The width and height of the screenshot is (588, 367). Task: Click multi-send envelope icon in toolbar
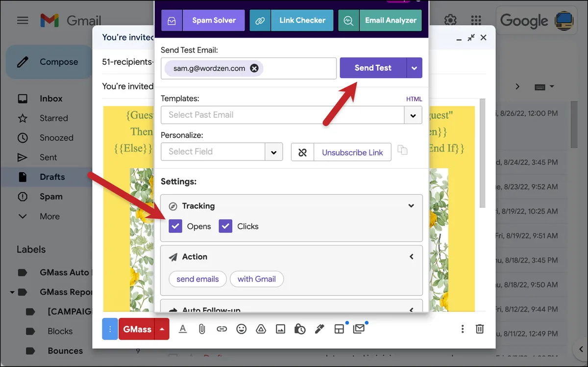359,329
